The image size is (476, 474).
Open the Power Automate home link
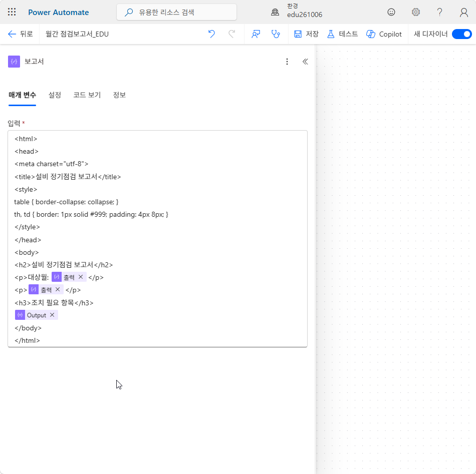58,13
